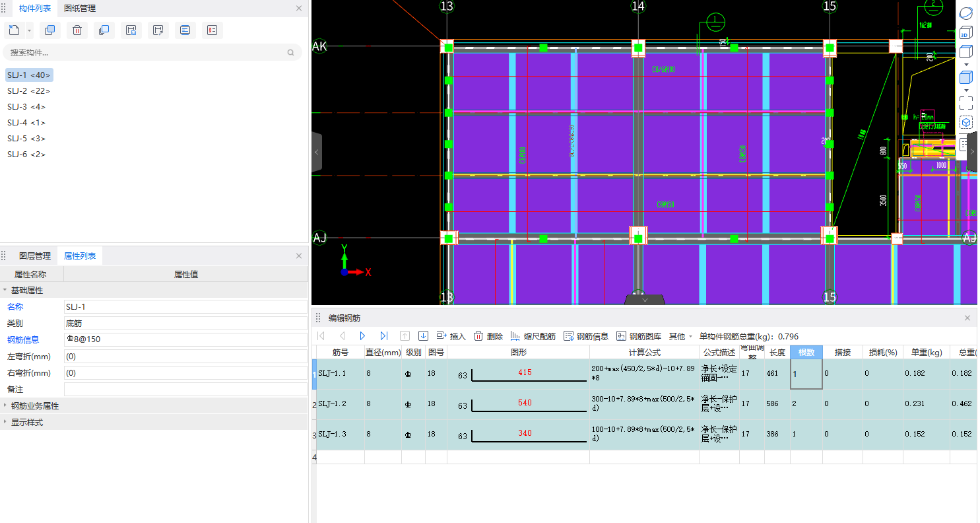Go to next rebar record
Viewport: 980px width, 523px height.
tap(362, 336)
